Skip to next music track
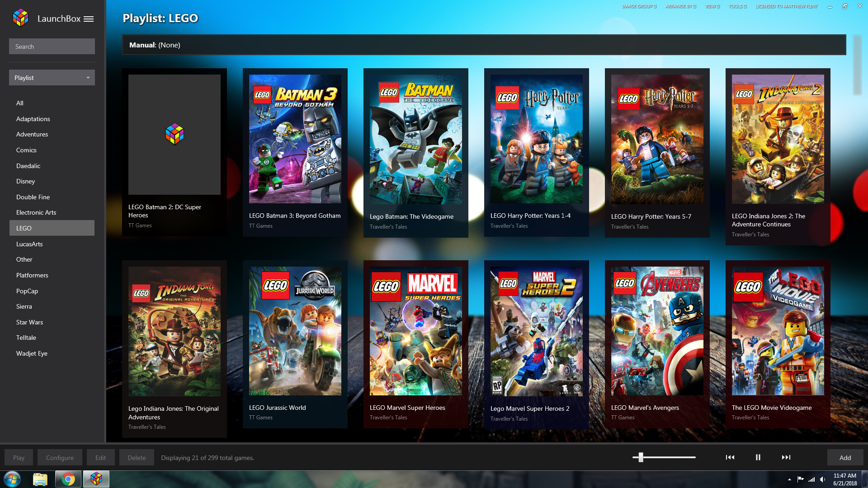This screenshot has height=488, width=868. pyautogui.click(x=786, y=457)
